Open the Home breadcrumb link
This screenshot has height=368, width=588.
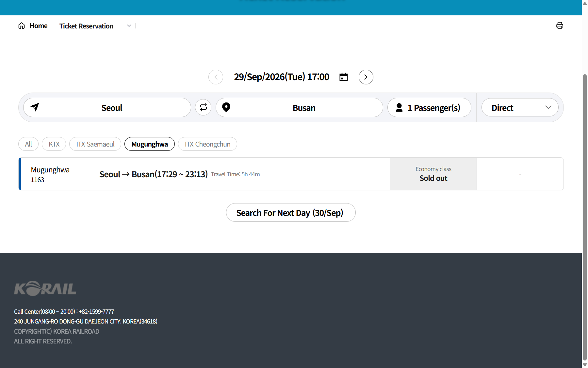39,26
